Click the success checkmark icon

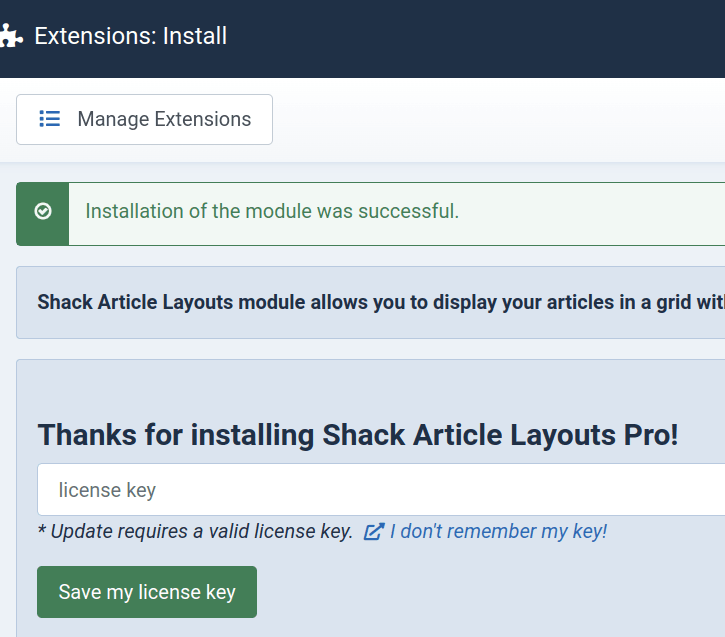pyautogui.click(x=43, y=211)
